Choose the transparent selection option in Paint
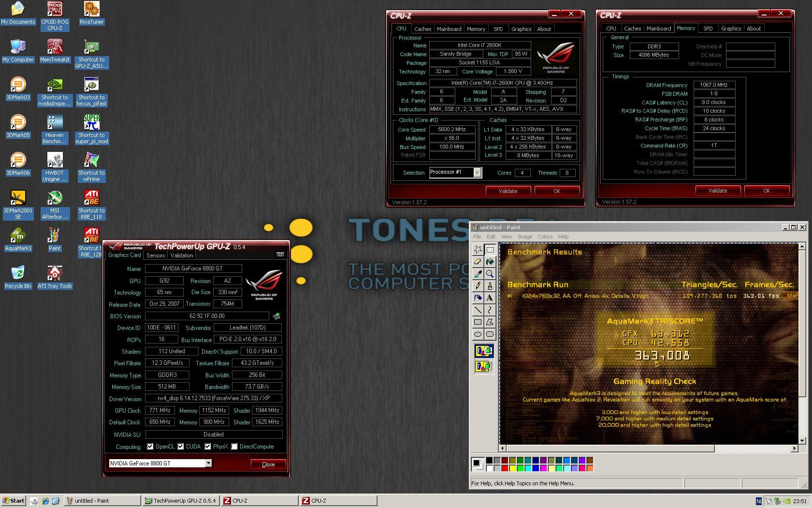Screen dimensions: 812x508 point(484,367)
